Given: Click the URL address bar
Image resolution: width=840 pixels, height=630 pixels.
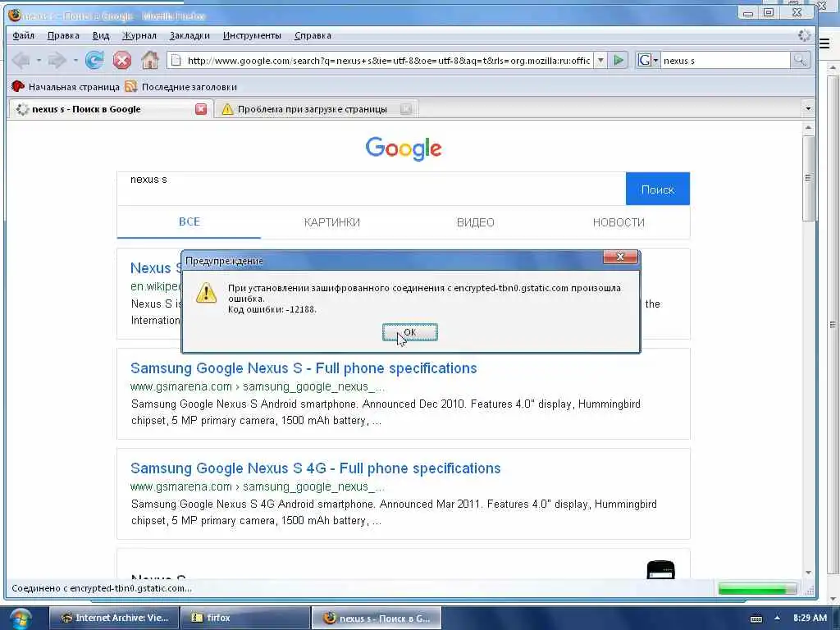Looking at the screenshot, I should 388,61.
